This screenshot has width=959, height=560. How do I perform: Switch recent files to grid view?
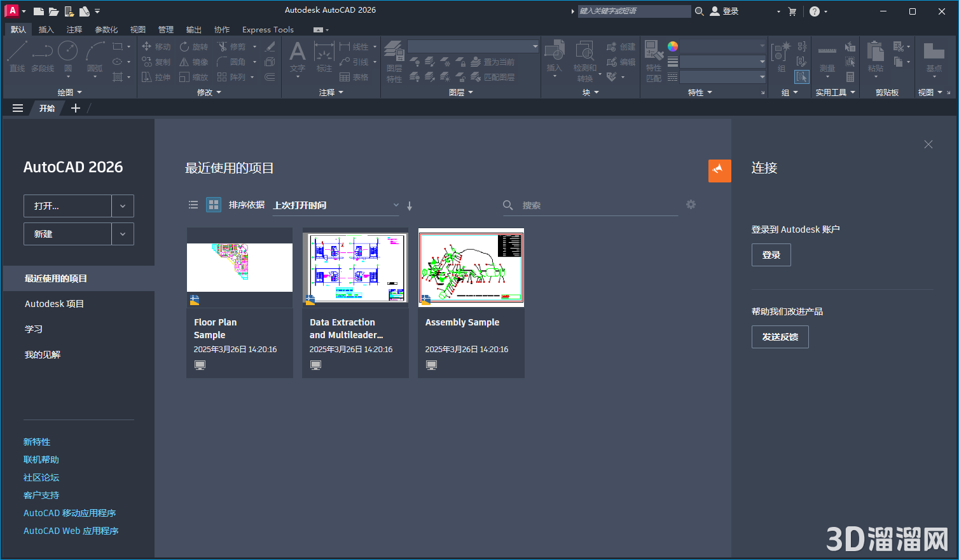(214, 205)
